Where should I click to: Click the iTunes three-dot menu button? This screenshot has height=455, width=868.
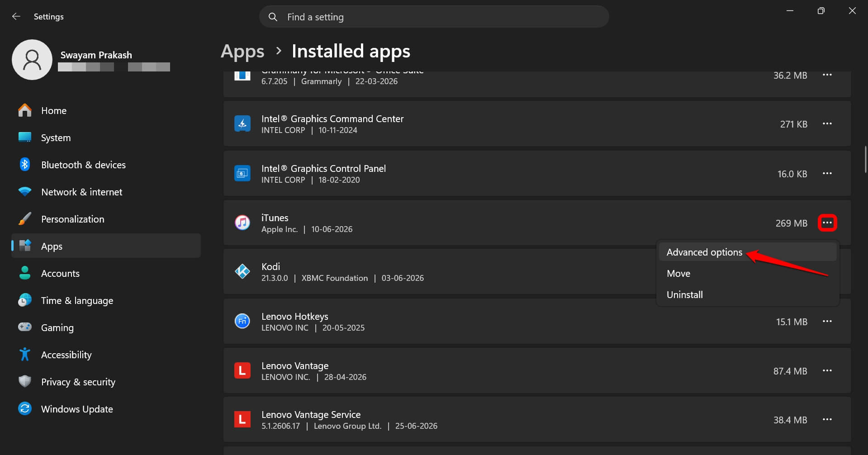tap(827, 223)
